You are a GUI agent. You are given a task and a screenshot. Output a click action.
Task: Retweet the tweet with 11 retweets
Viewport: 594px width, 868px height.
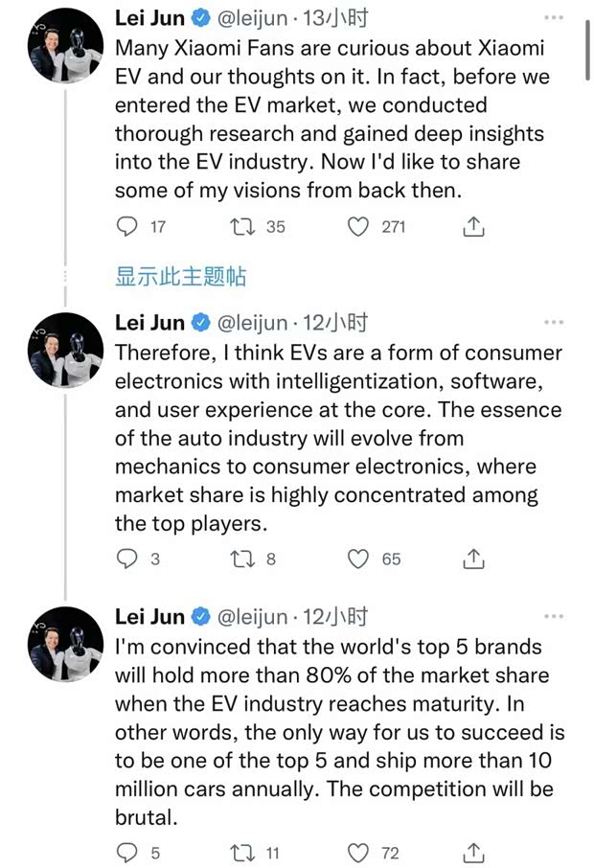coord(244,852)
